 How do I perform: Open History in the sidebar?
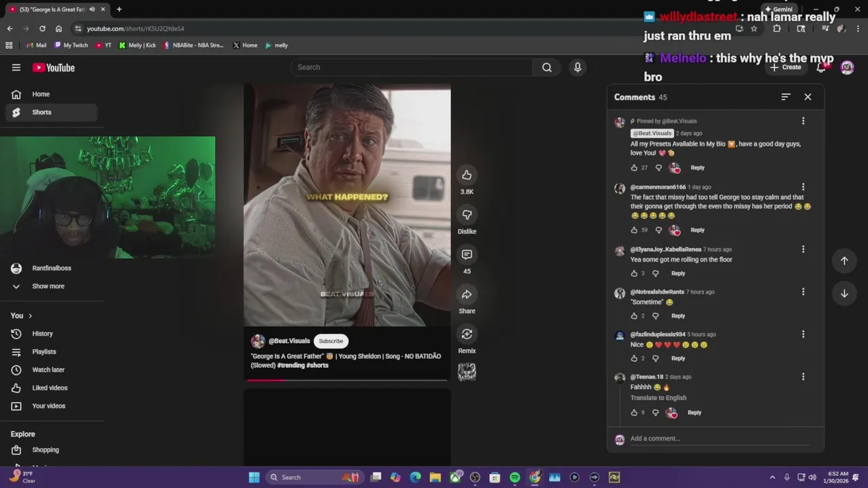[52, 333]
